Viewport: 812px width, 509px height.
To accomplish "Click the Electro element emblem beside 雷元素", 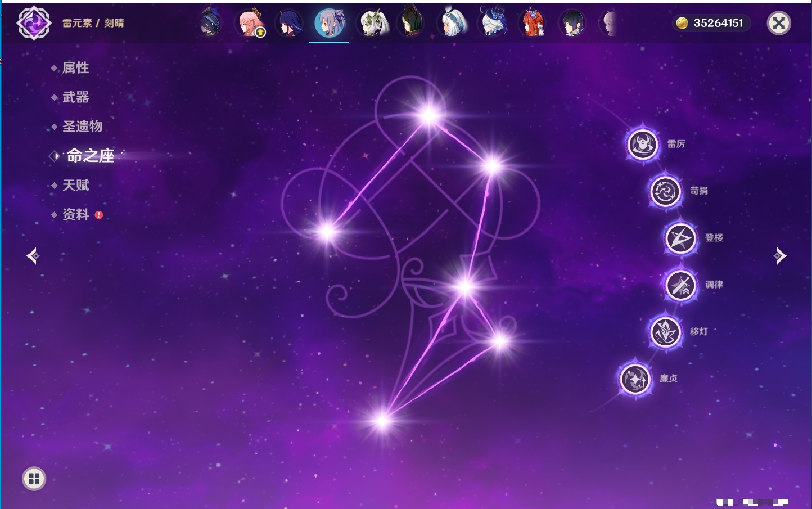I will click(x=34, y=23).
